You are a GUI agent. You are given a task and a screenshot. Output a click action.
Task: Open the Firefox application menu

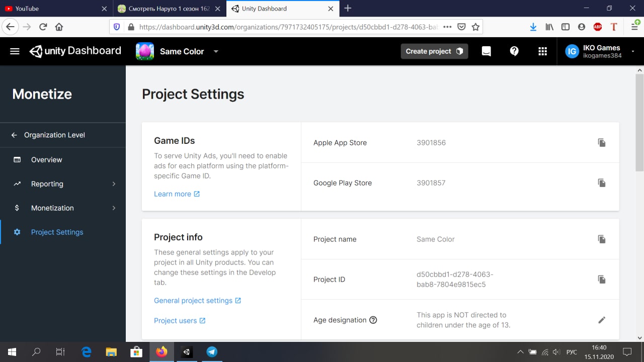(x=635, y=27)
